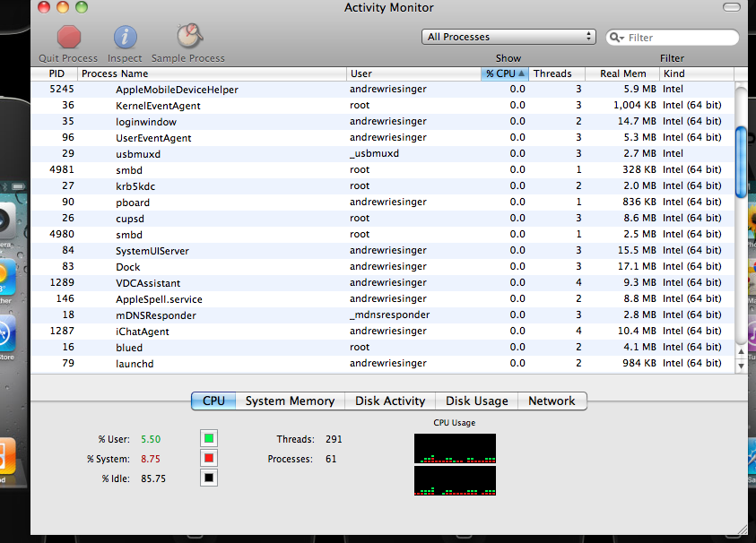Select the iChatAgent process row
756x543 pixels.
(x=382, y=331)
